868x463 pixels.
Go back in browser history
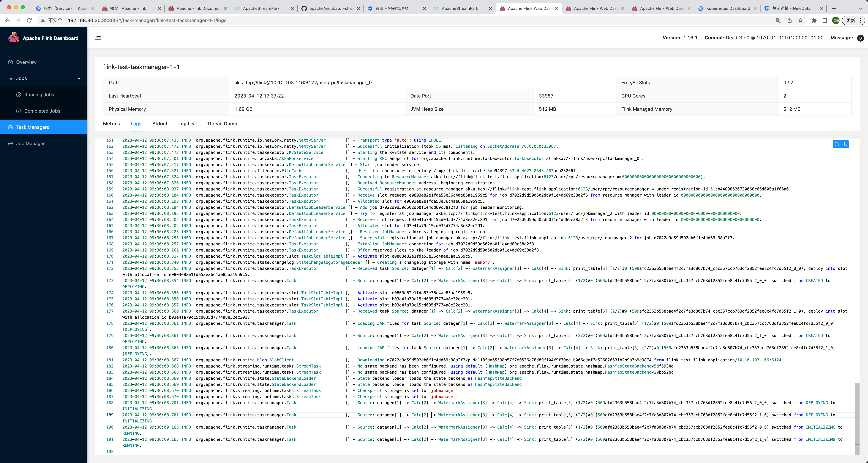[x=7, y=20]
